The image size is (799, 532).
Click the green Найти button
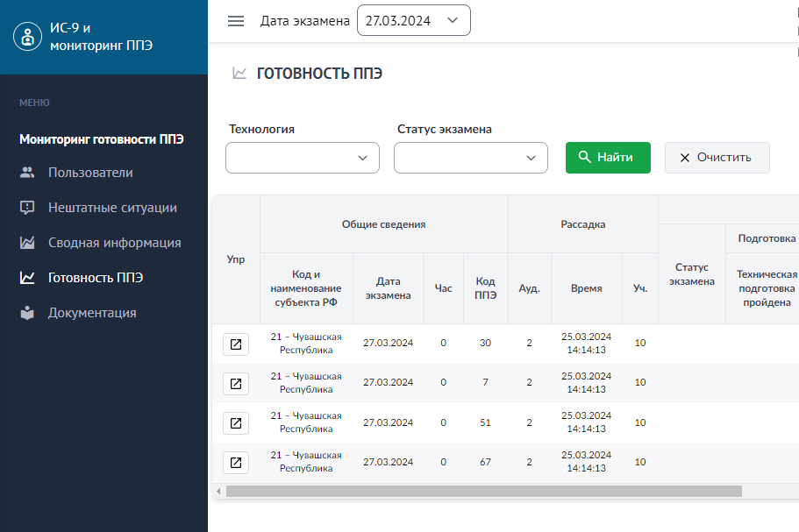click(x=608, y=158)
